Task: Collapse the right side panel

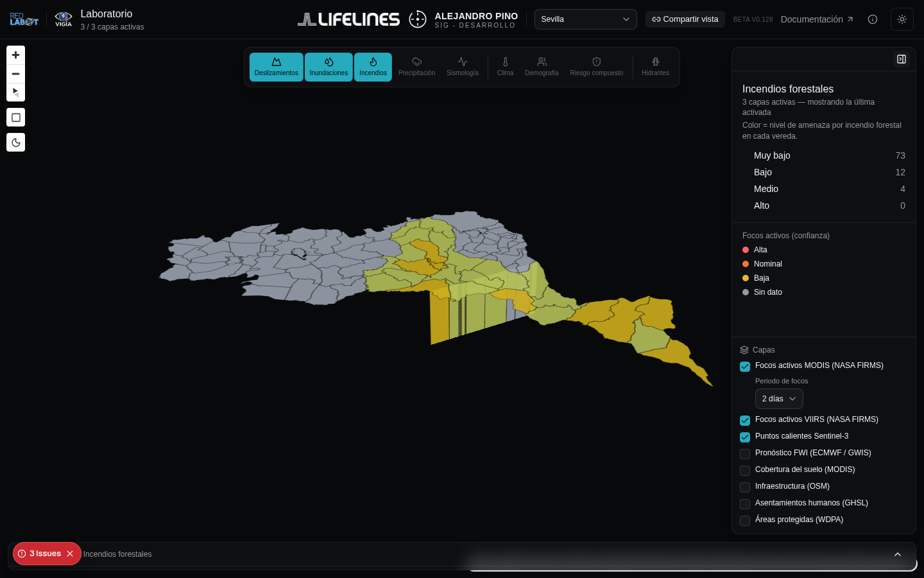Action: (902, 59)
